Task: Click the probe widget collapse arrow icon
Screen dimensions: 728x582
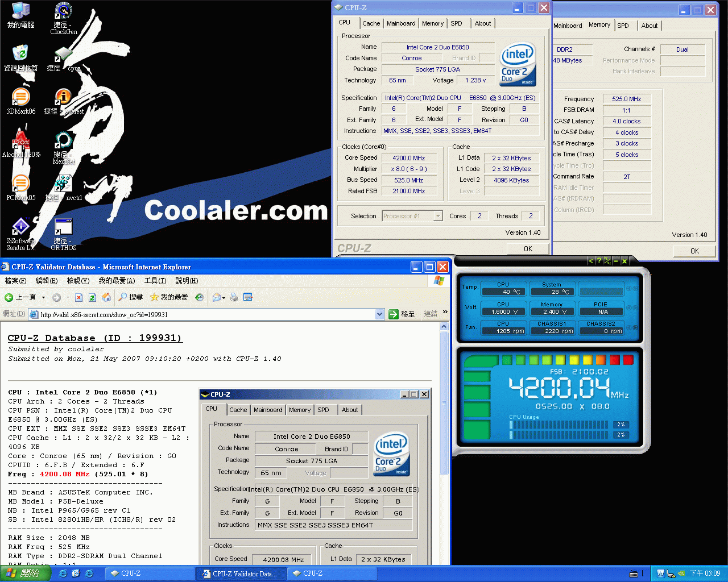Action: (591, 261)
